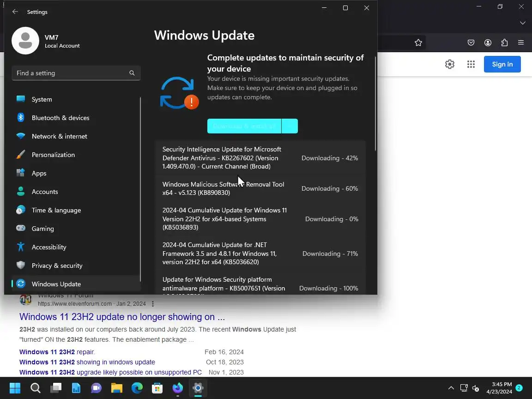This screenshot has width=532, height=399.
Task: Click the Settings content scrollbar
Action: click(x=375, y=103)
